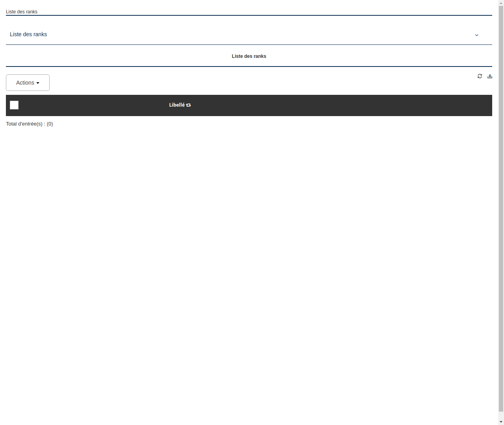
Task: Click the caret on the Actions button
Action: (x=38, y=83)
